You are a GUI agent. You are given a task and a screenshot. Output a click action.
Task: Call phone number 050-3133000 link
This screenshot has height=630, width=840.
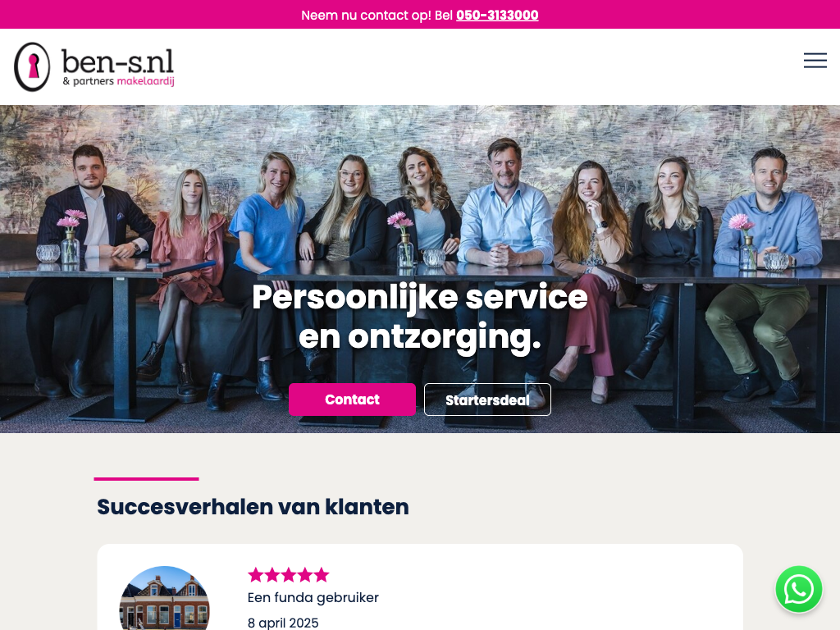497,15
